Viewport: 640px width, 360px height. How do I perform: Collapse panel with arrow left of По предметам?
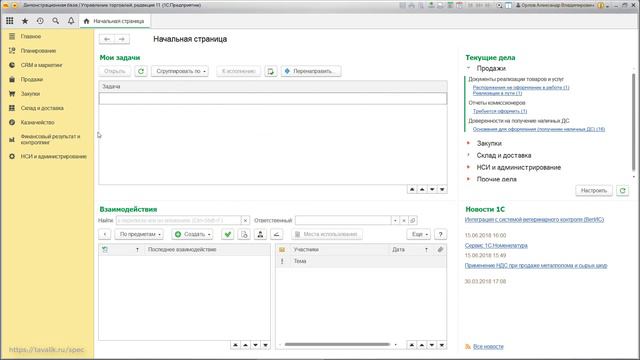click(x=105, y=234)
